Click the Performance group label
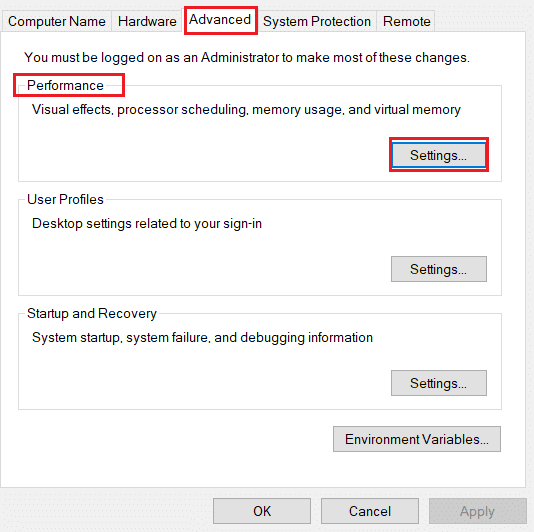Viewport: 534px width, 532px height. coord(65,85)
